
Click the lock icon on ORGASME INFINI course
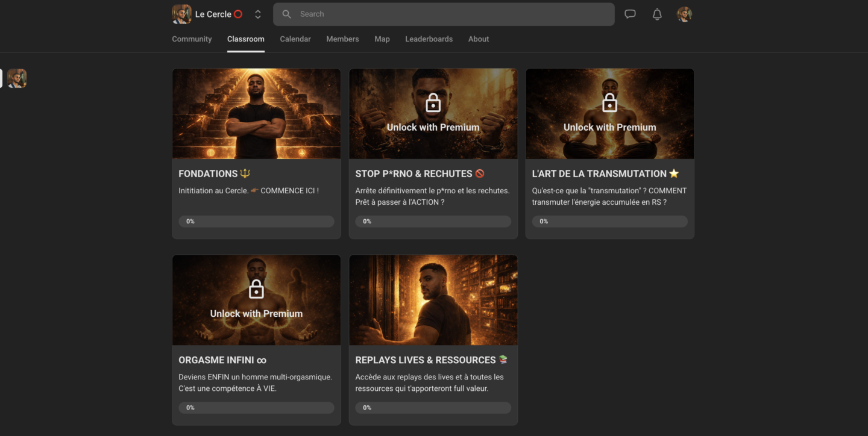tap(256, 289)
